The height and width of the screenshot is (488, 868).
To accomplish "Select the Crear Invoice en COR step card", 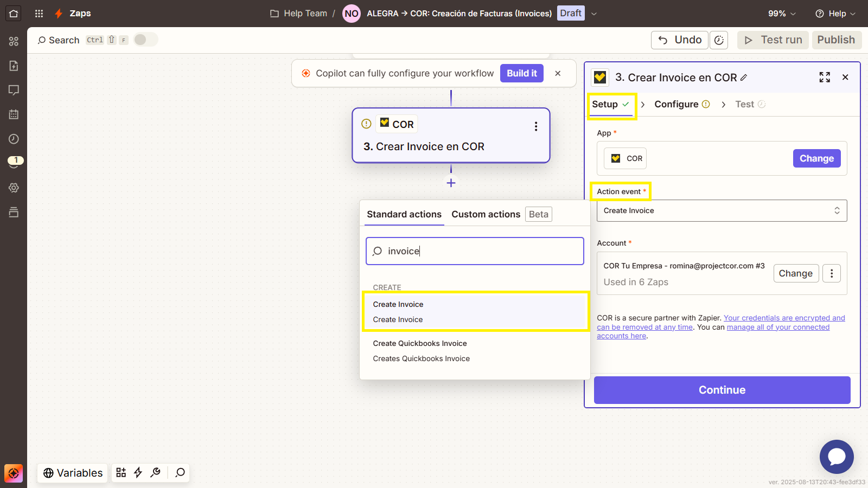I will [451, 136].
